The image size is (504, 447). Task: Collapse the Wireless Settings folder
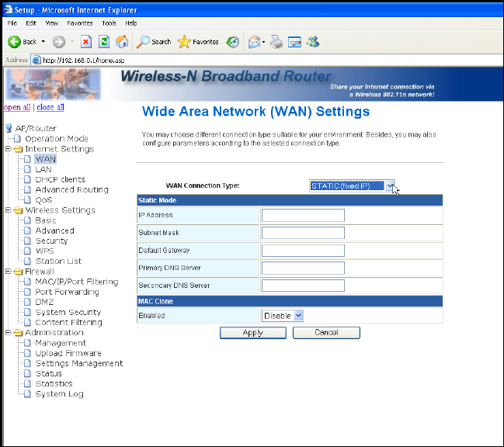coord(8,210)
